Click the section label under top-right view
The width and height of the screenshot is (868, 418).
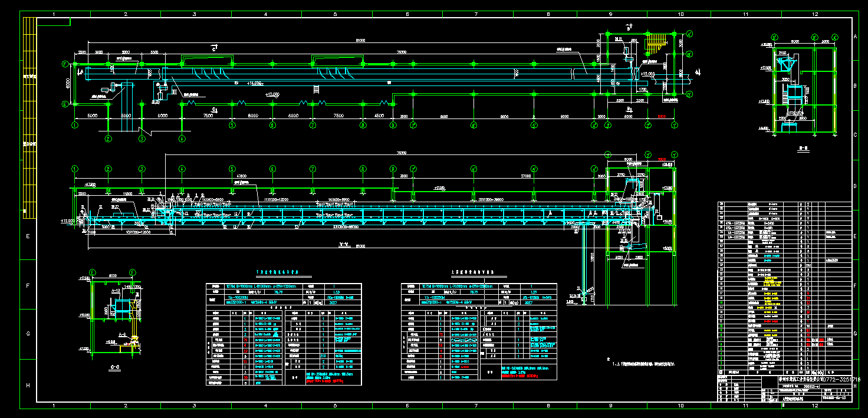point(803,148)
